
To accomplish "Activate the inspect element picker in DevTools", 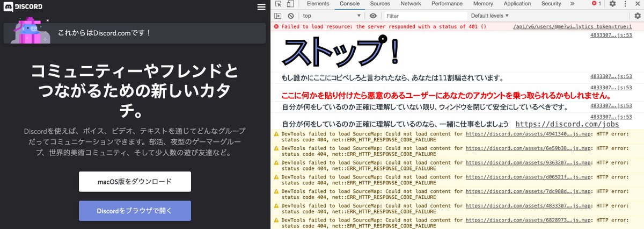I will click(278, 4).
